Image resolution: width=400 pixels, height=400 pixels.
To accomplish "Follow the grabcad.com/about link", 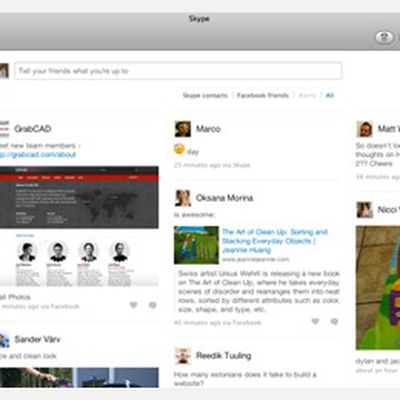I will click(x=38, y=155).
